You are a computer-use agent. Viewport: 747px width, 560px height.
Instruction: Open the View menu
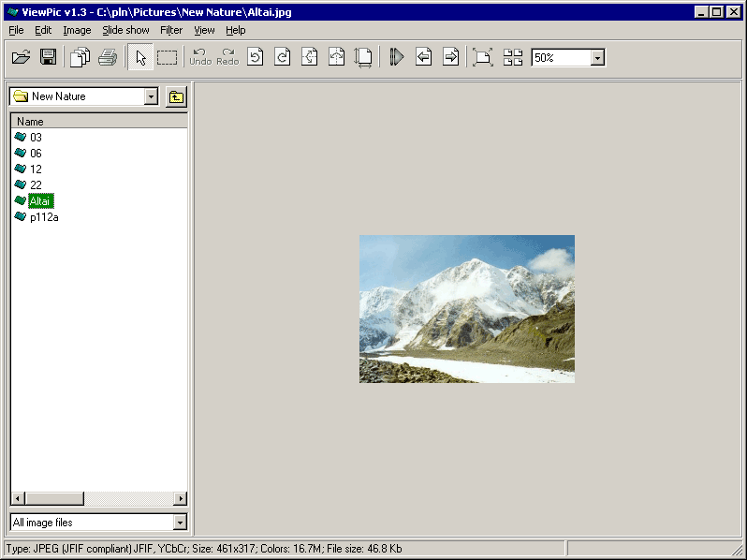(x=204, y=30)
